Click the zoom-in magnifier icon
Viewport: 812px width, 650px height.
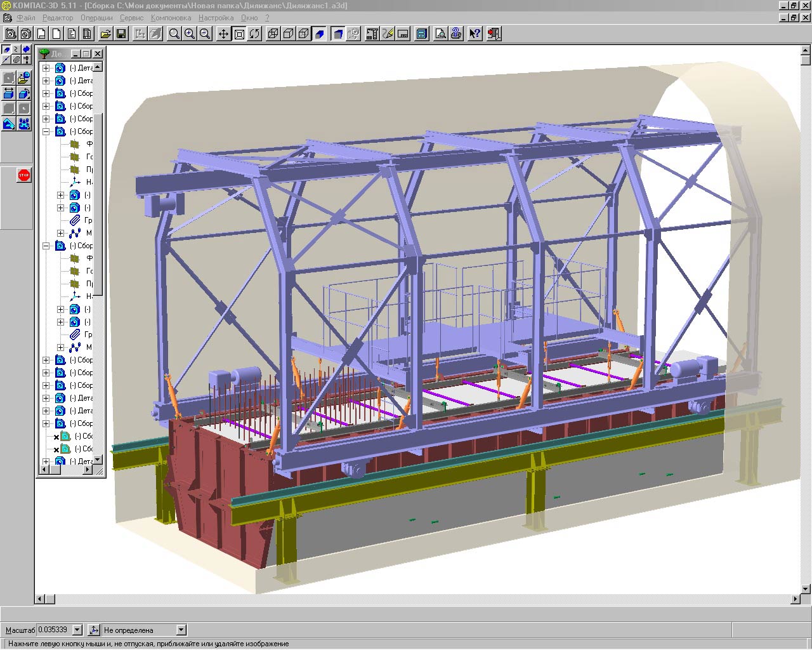pos(189,34)
